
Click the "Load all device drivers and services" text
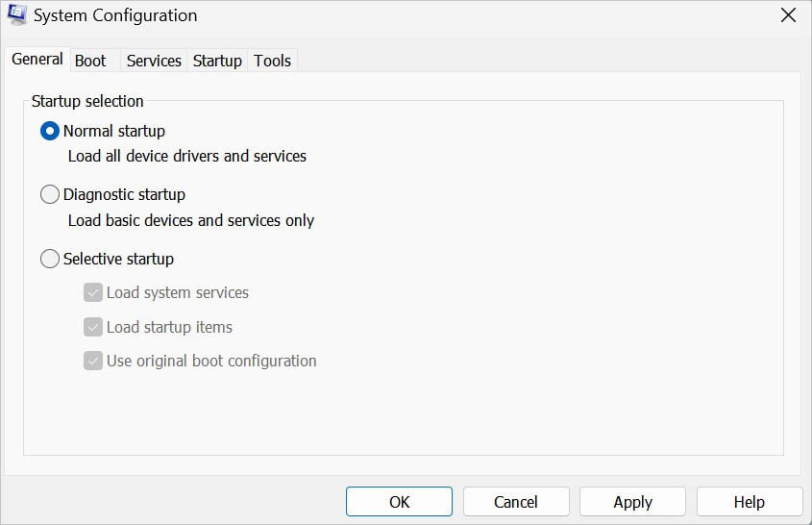coord(187,155)
